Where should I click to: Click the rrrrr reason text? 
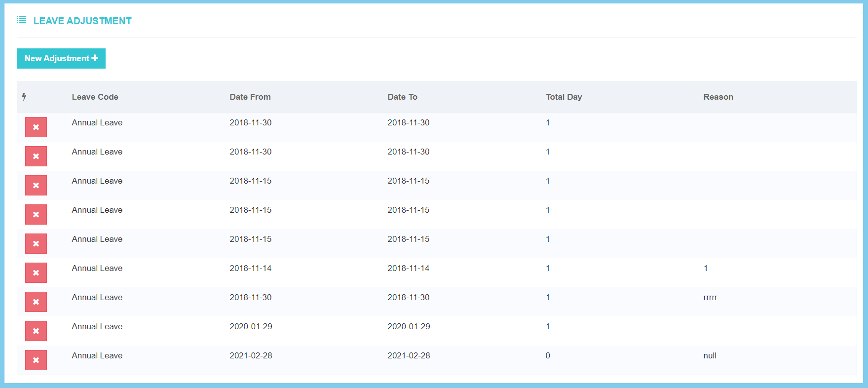click(x=710, y=297)
